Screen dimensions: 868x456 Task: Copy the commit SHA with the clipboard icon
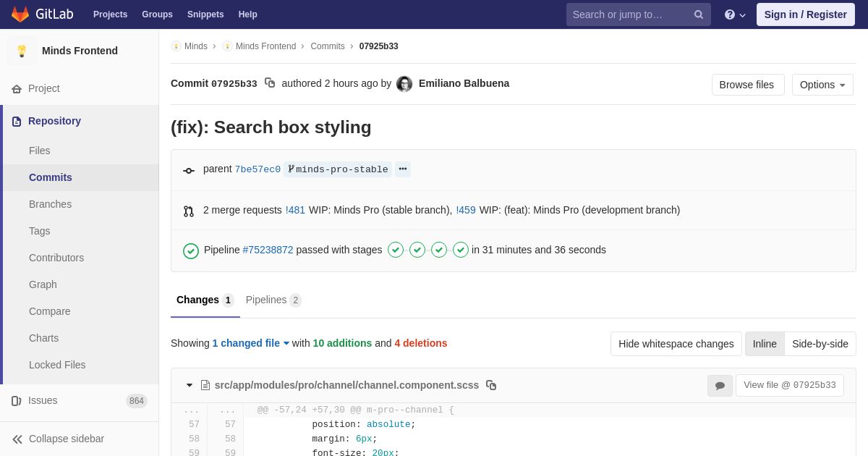pos(270,83)
